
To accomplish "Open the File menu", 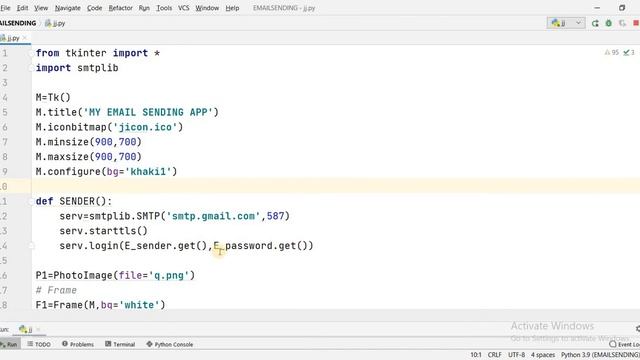I will 5,8.
